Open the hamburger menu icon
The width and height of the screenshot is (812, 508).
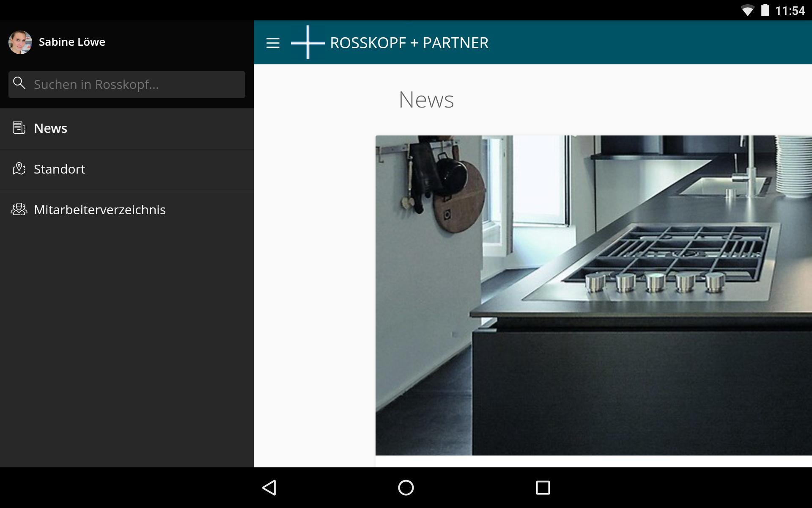coord(273,43)
